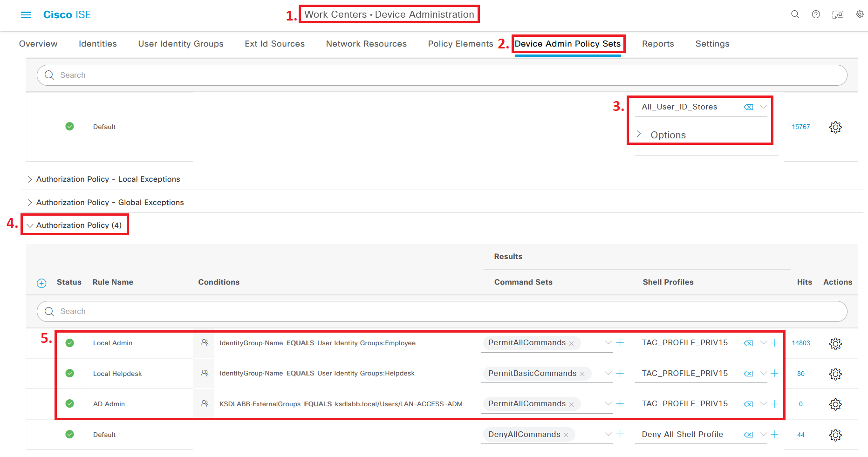Toggle the green status of the AD Admin rule

pyautogui.click(x=69, y=403)
